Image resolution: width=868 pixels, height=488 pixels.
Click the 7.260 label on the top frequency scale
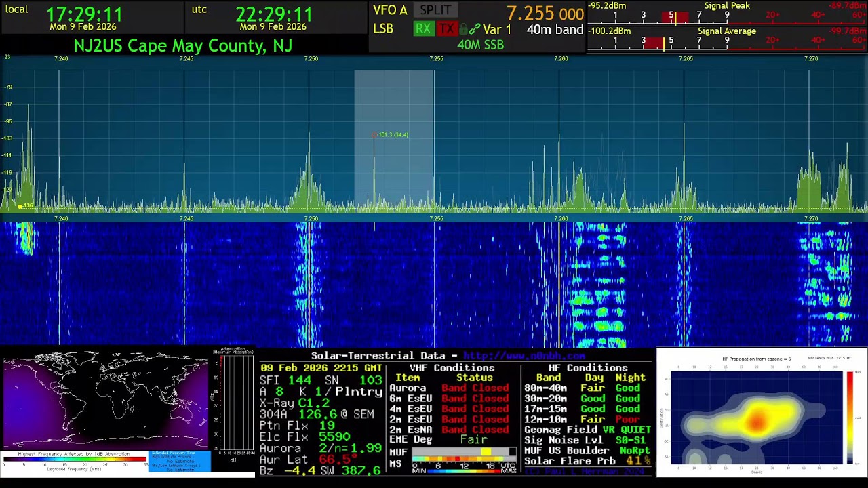click(x=561, y=59)
